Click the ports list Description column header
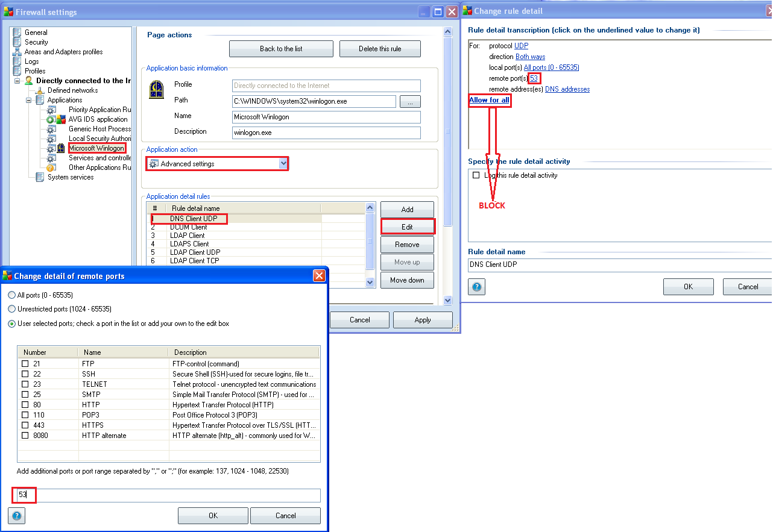This screenshot has width=773, height=532. [x=244, y=352]
